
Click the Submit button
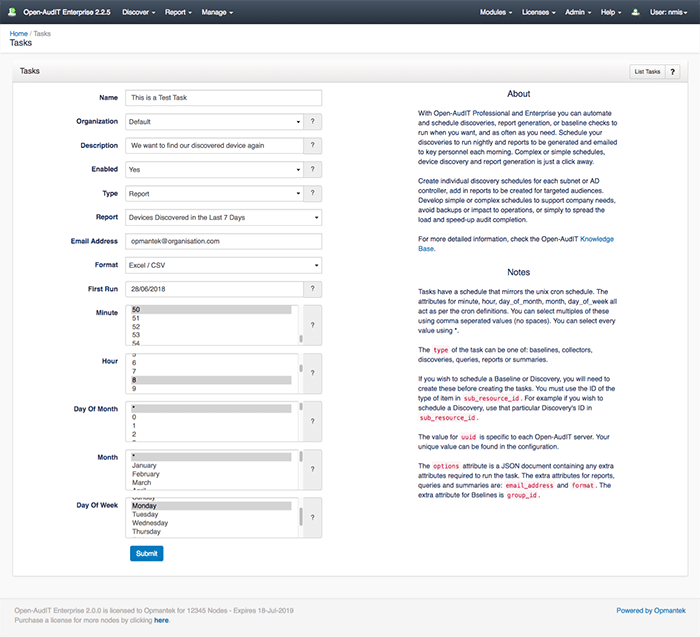[146, 554]
